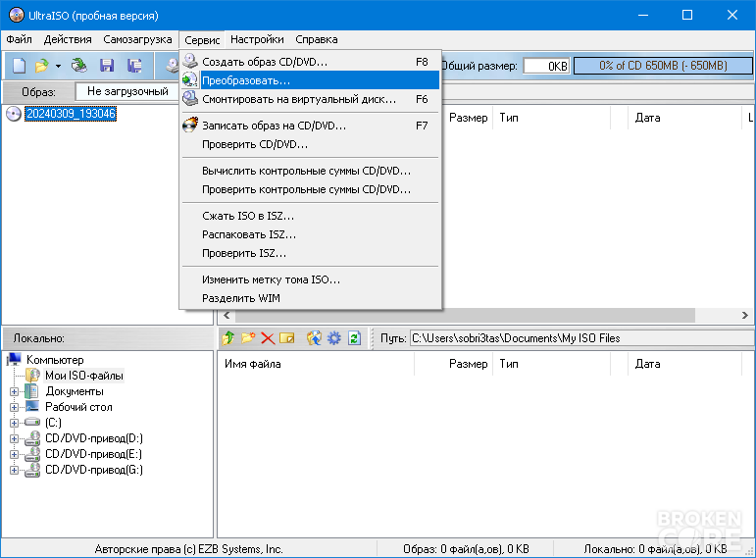
Task: Click the lower 'Имя файла' column header
Action: (316, 364)
